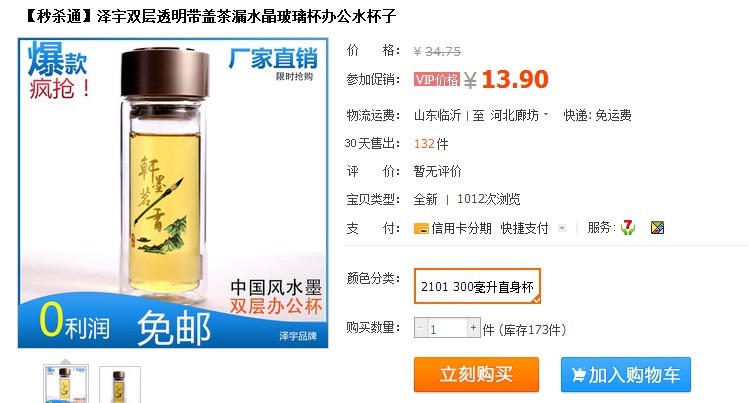Image resolution: width=749 pixels, height=403 pixels.
Task: Select the 2101 300毫升直身杯 option
Action: coord(477,286)
